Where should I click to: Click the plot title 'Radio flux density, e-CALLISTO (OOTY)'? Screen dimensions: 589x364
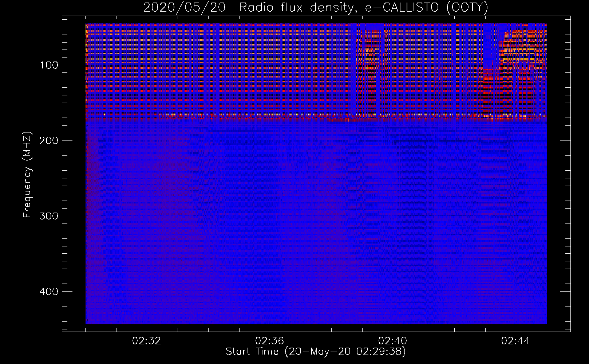click(x=363, y=7)
